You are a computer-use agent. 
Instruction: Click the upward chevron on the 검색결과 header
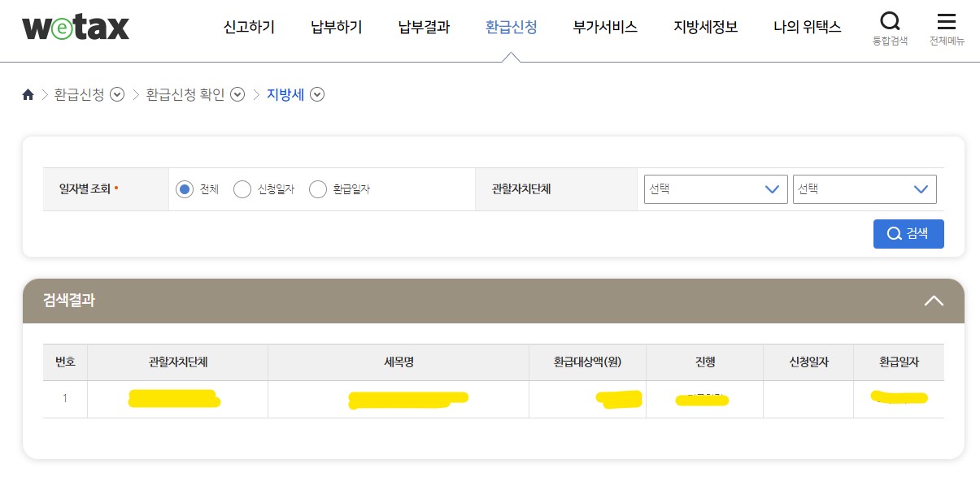(x=934, y=300)
